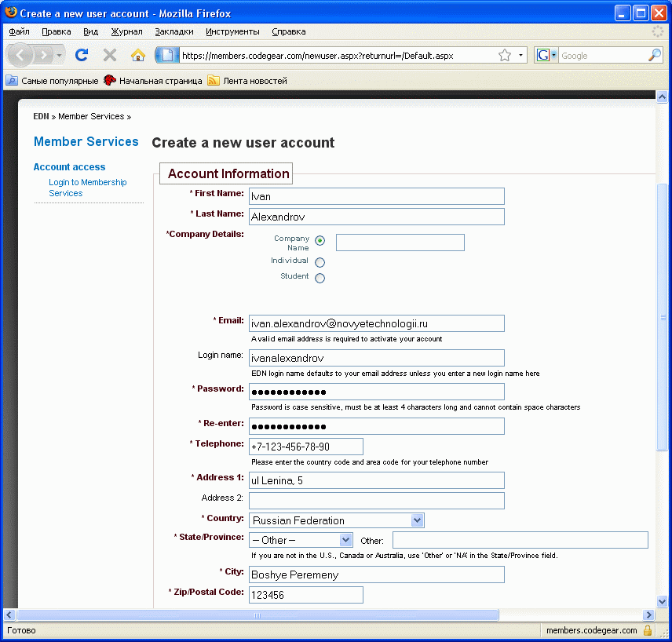
Task: Open Самые популярные bookmarks folder
Action: click(53, 81)
